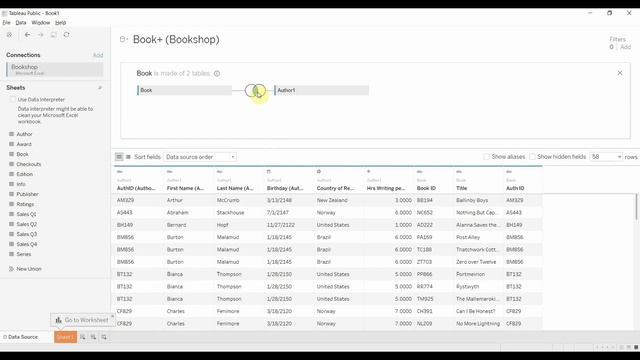Select the Series sheet
The width and height of the screenshot is (640, 360).
click(24, 254)
